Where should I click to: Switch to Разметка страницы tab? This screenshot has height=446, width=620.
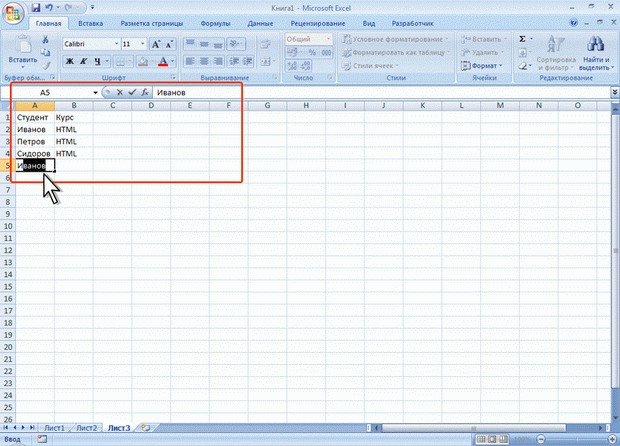[152, 23]
